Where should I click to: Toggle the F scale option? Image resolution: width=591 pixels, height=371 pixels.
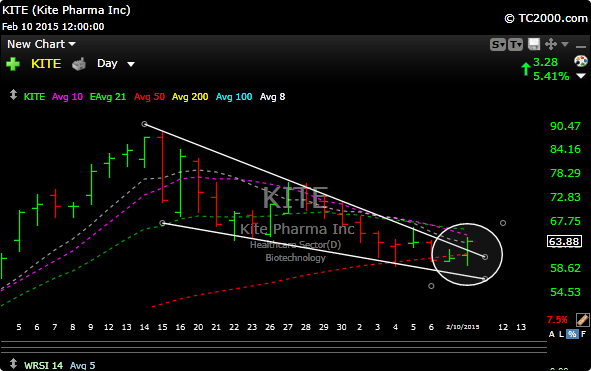point(583,334)
